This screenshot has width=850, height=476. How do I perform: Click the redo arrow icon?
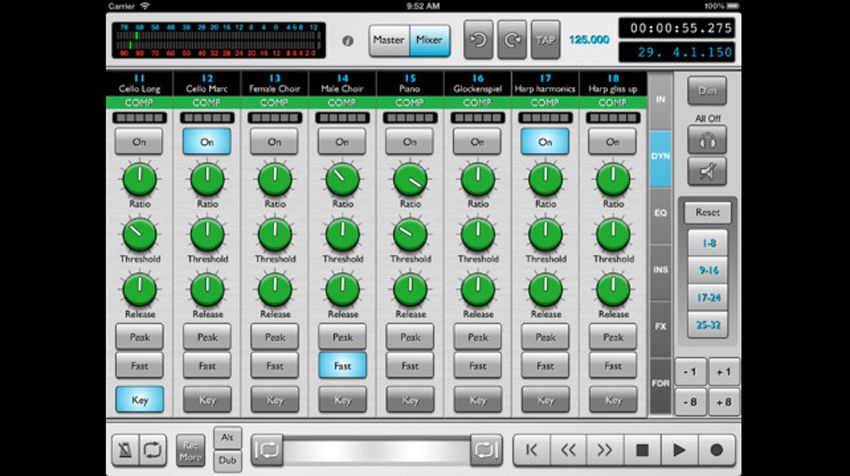tap(512, 40)
